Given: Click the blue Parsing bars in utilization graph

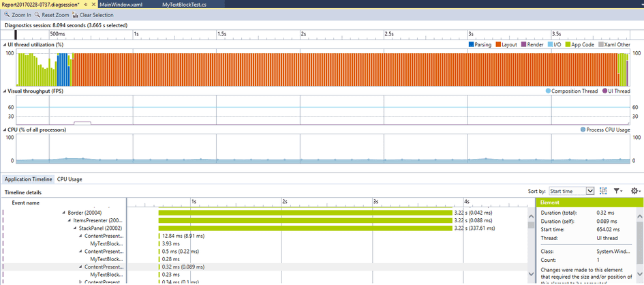Looking at the screenshot, I should click(63, 69).
